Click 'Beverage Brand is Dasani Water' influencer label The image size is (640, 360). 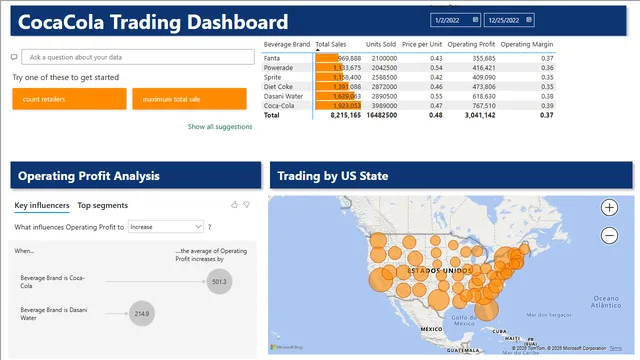coord(53,313)
